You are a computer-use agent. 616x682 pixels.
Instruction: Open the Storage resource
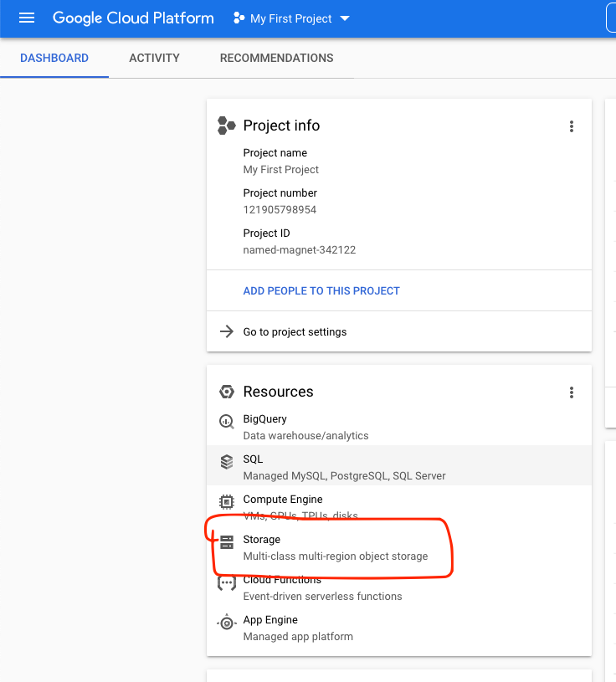click(x=399, y=546)
